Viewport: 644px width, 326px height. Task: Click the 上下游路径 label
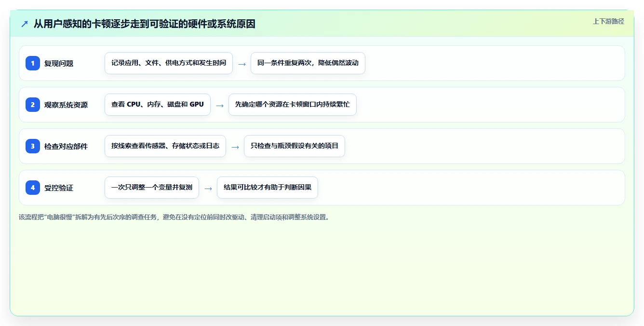[608, 21]
